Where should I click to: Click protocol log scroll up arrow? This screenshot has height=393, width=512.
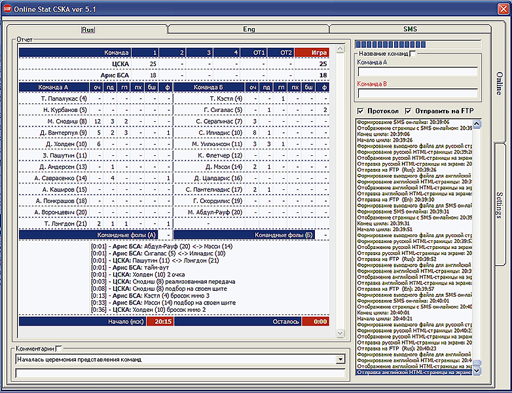[477, 124]
